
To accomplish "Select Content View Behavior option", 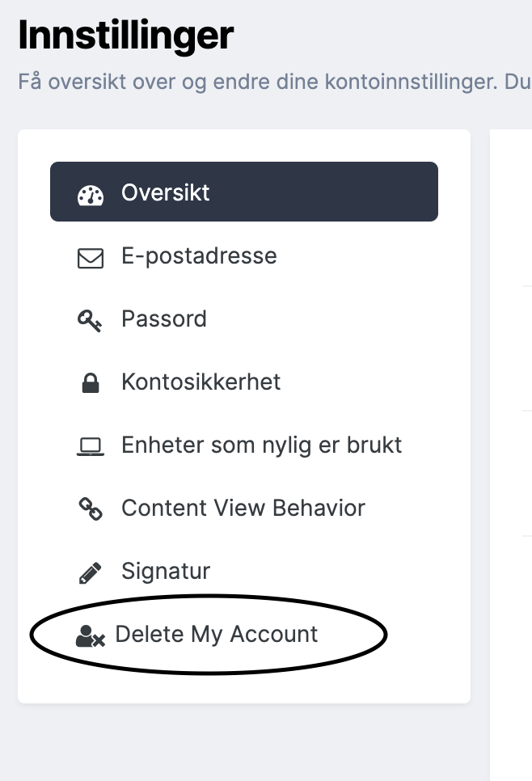I will pos(243,508).
